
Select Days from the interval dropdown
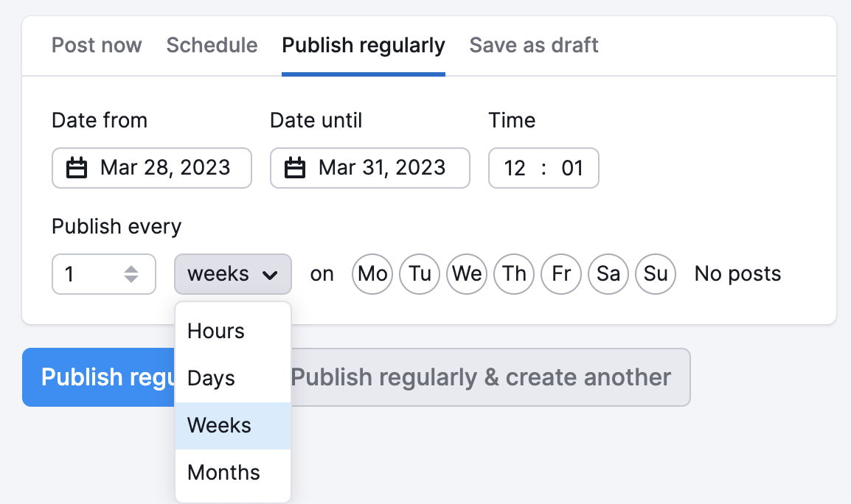211,378
